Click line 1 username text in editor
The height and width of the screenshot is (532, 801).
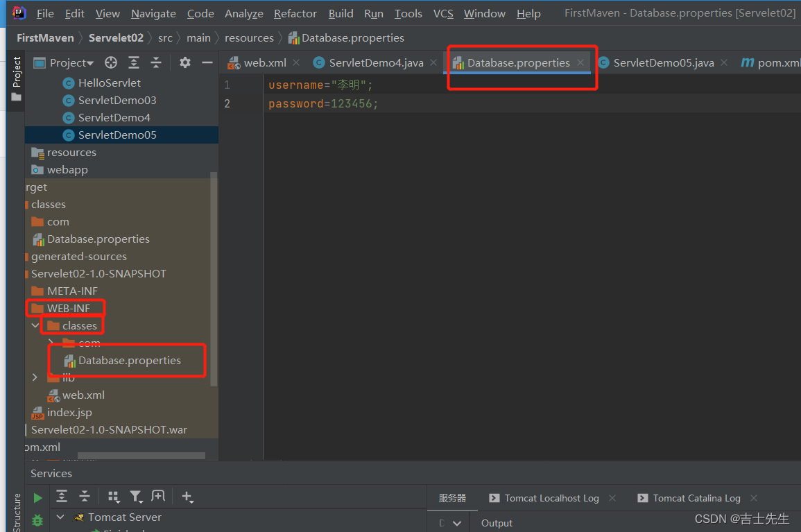tap(320, 85)
